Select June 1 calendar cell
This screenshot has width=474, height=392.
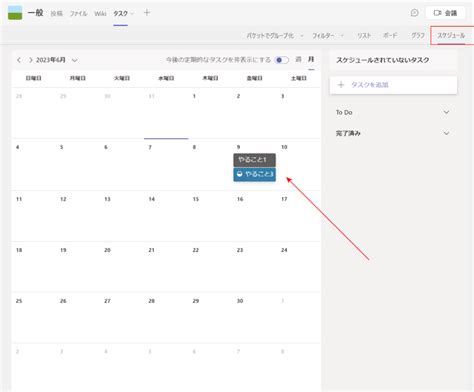click(x=210, y=113)
